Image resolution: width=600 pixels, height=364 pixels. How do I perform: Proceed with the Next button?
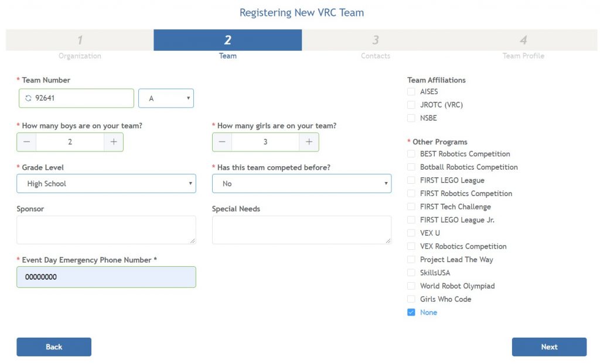549,347
